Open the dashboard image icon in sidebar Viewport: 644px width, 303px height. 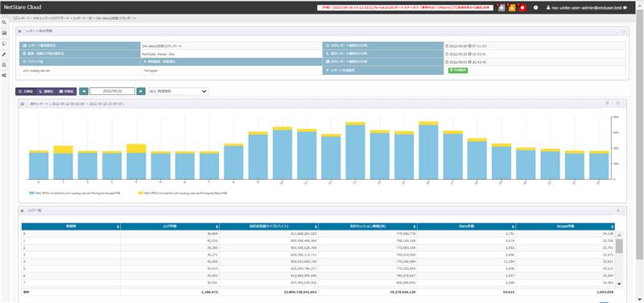click(x=4, y=33)
